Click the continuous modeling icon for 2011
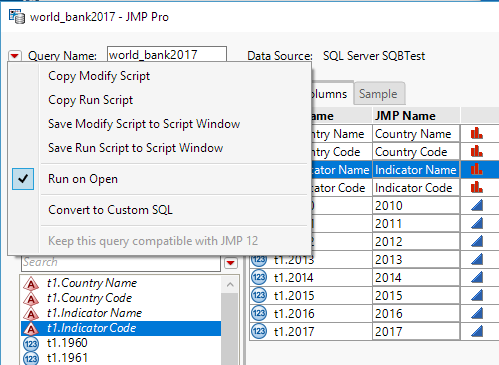The height and width of the screenshot is (365, 499). tap(477, 223)
